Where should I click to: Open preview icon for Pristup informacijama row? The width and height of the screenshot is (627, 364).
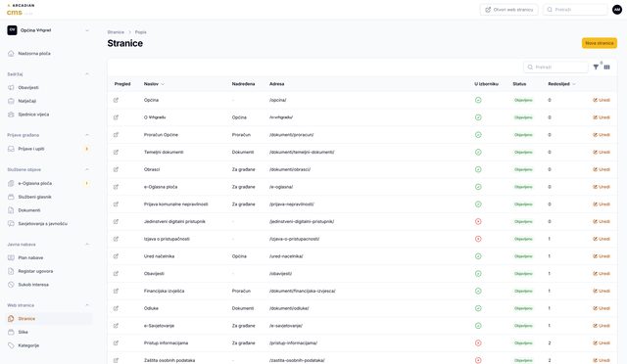click(116, 343)
